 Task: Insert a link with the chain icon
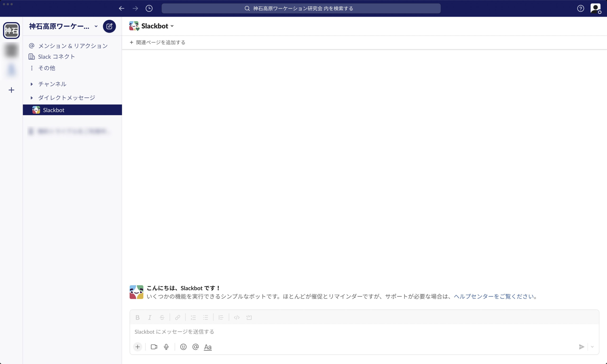click(178, 317)
